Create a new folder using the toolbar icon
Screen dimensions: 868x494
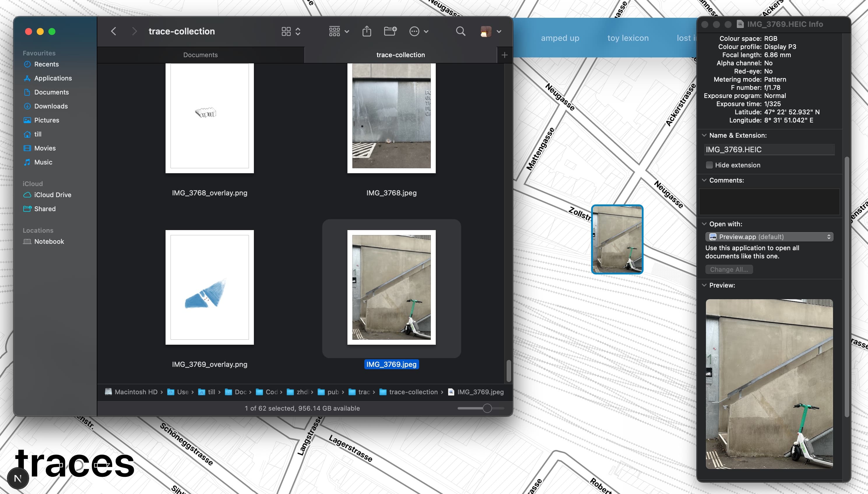tap(391, 31)
